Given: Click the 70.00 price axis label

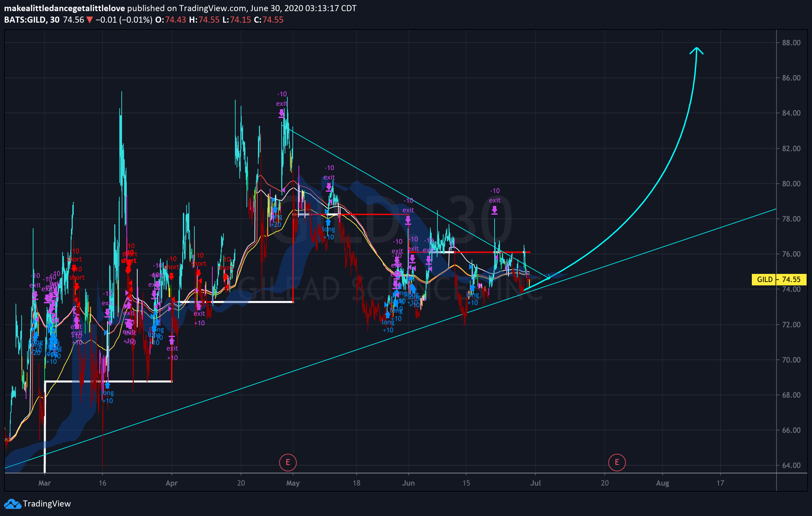Looking at the screenshot, I should pos(791,360).
